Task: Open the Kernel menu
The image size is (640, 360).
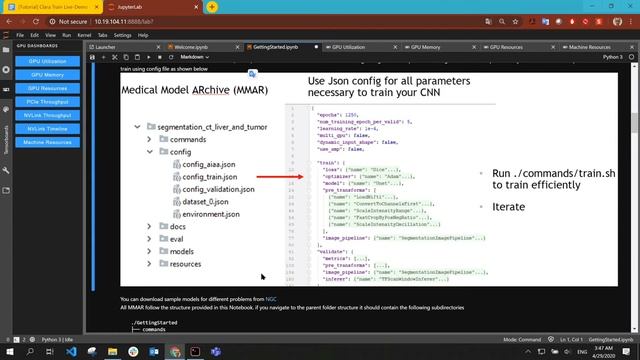Action: tap(84, 36)
